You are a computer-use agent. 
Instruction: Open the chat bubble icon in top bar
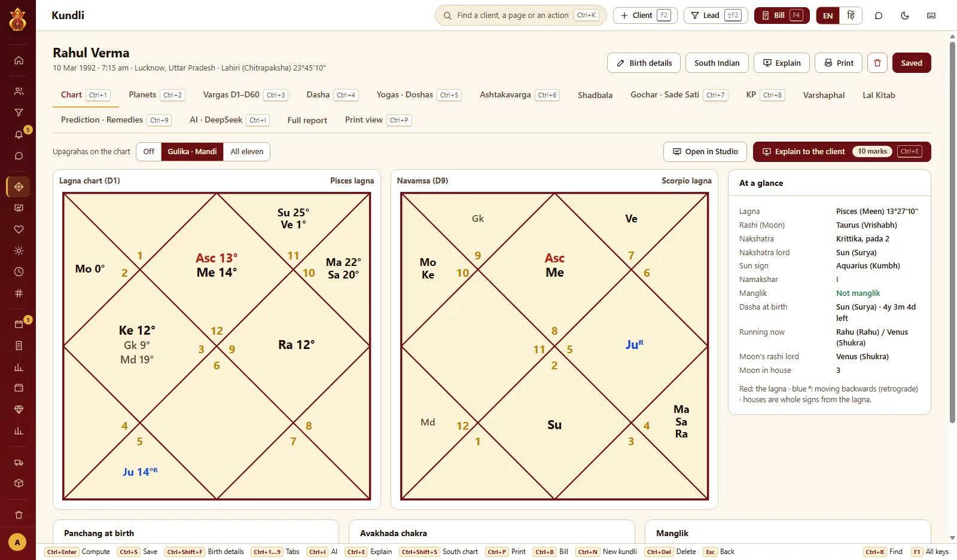879,16
